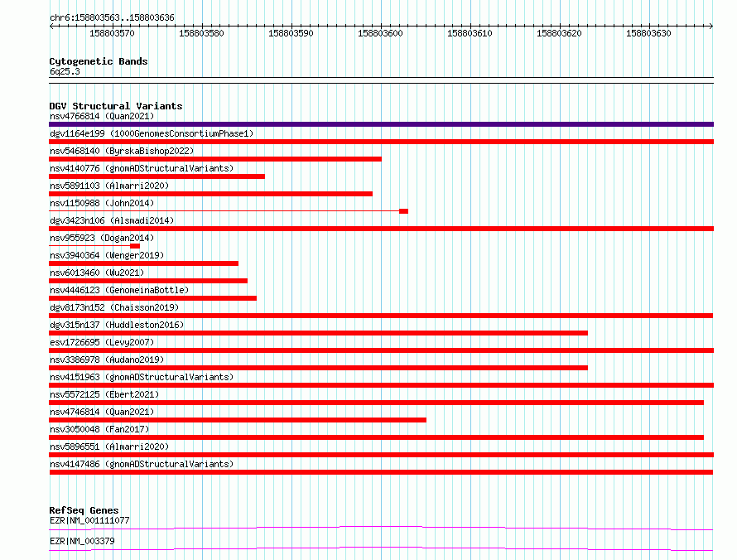Click the chr6:158803563..158803636 region label
The image size is (737, 560).
tap(112, 17)
